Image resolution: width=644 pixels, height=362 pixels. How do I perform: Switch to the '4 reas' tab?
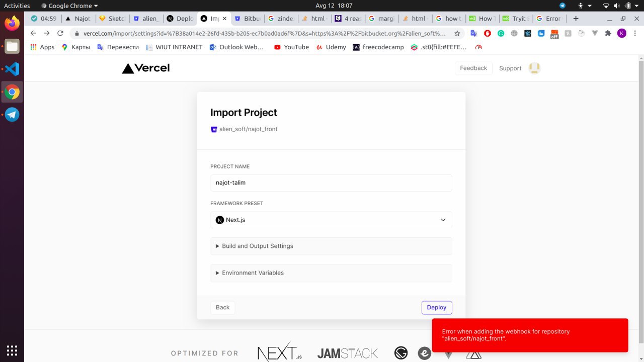click(x=348, y=19)
